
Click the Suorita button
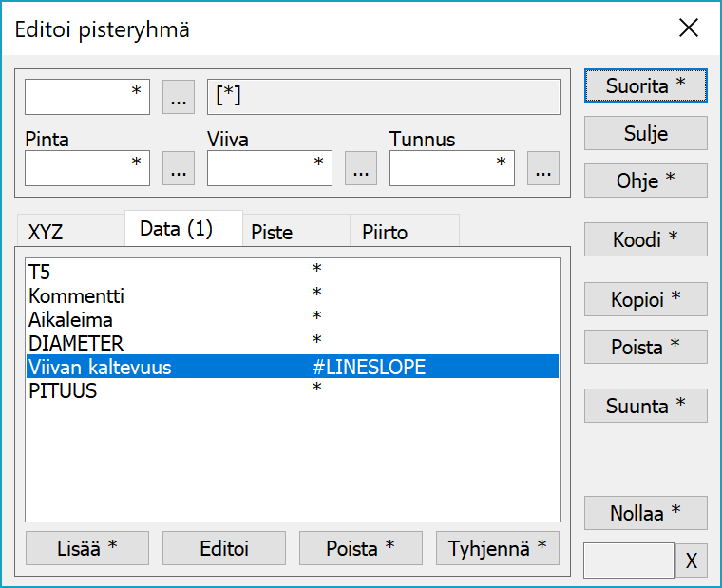pos(645,85)
